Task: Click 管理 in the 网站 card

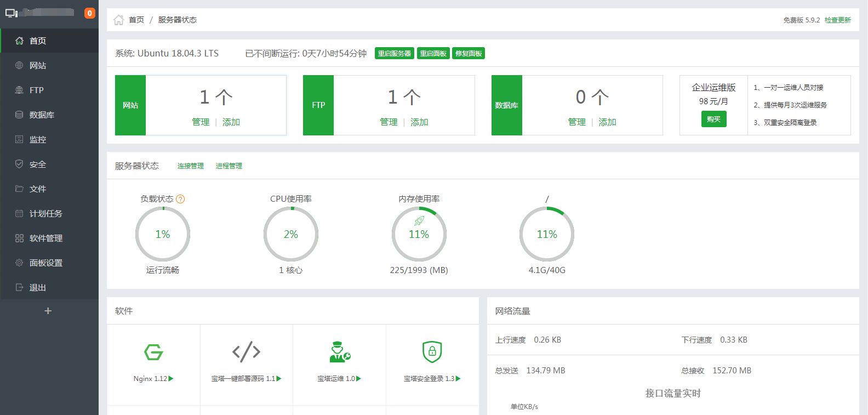Action: [201, 122]
